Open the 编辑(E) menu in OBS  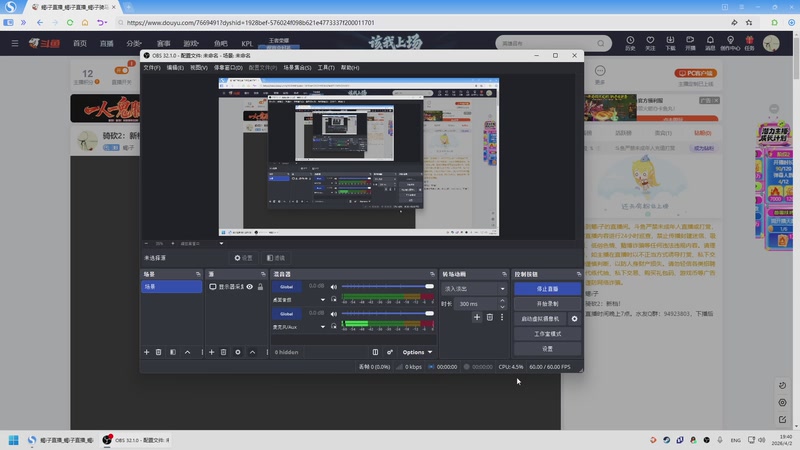click(x=175, y=67)
